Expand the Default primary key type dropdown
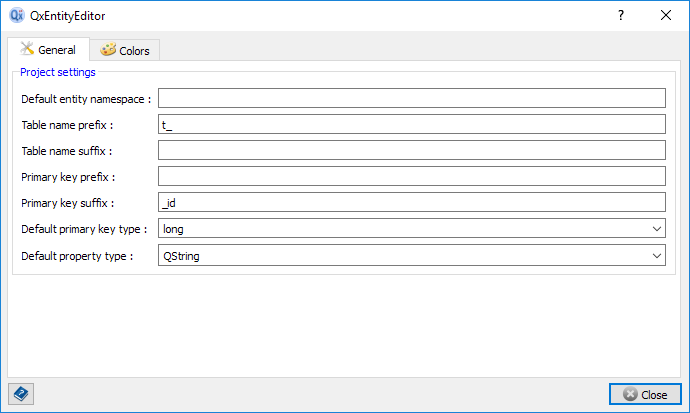The width and height of the screenshot is (690, 413). pyautogui.click(x=412, y=229)
